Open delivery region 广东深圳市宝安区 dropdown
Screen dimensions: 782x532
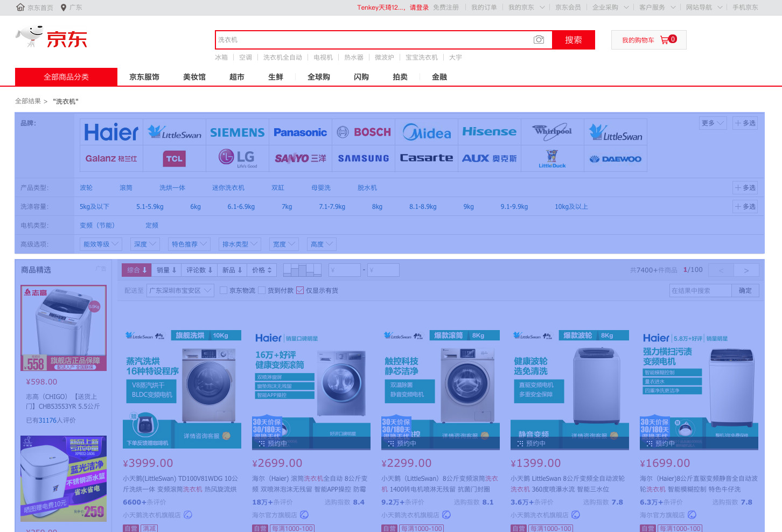(180, 290)
